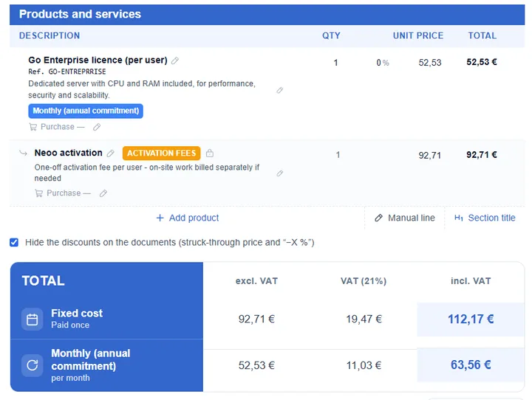
Task: Click VAT (21%) column label
Action: pyautogui.click(x=364, y=281)
